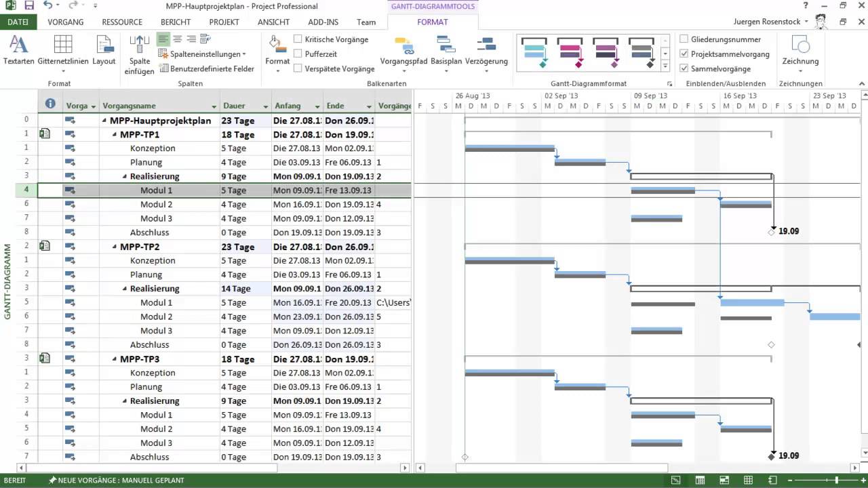Click the subproject icon in MPP-TP2 row

click(45, 246)
